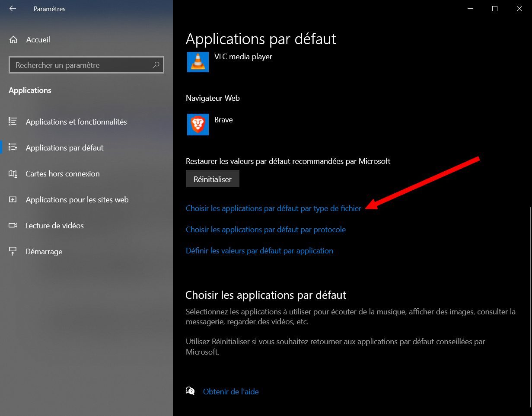Click the Navigateur Web label
This screenshot has width=532, height=416.
click(x=213, y=98)
